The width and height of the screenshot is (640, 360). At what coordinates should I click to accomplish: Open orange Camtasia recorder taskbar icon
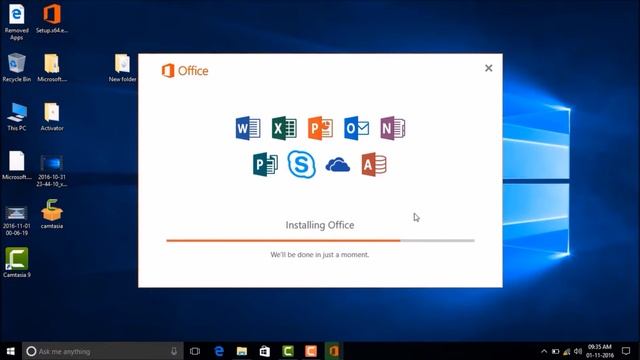[311, 351]
